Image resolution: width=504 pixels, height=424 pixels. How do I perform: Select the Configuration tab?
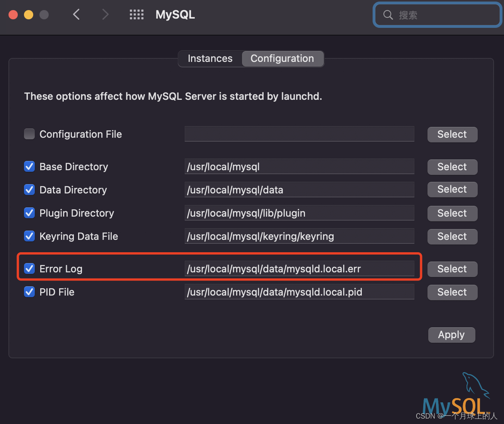[283, 58]
